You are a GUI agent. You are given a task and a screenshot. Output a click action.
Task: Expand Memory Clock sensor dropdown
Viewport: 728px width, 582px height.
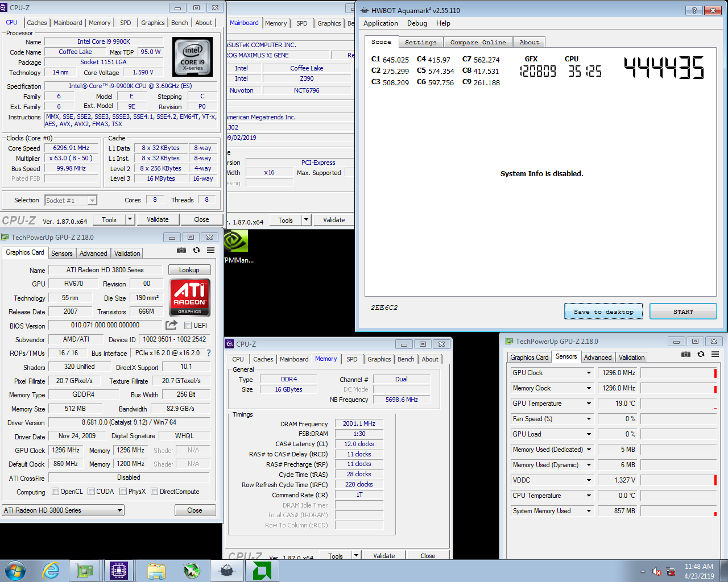589,388
